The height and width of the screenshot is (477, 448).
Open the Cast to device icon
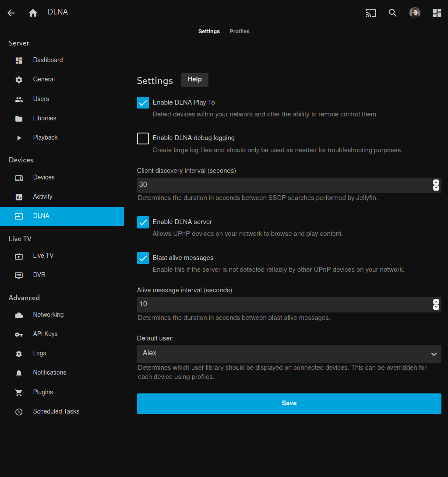pyautogui.click(x=370, y=13)
